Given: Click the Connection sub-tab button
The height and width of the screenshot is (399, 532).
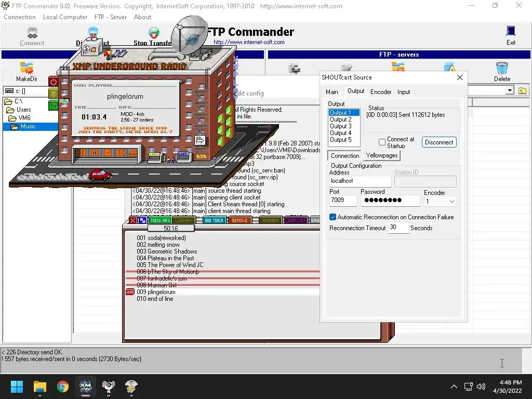Looking at the screenshot, I should pos(345,156).
